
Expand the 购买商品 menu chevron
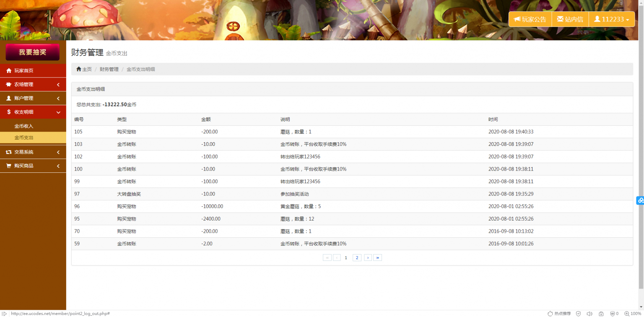click(58, 166)
